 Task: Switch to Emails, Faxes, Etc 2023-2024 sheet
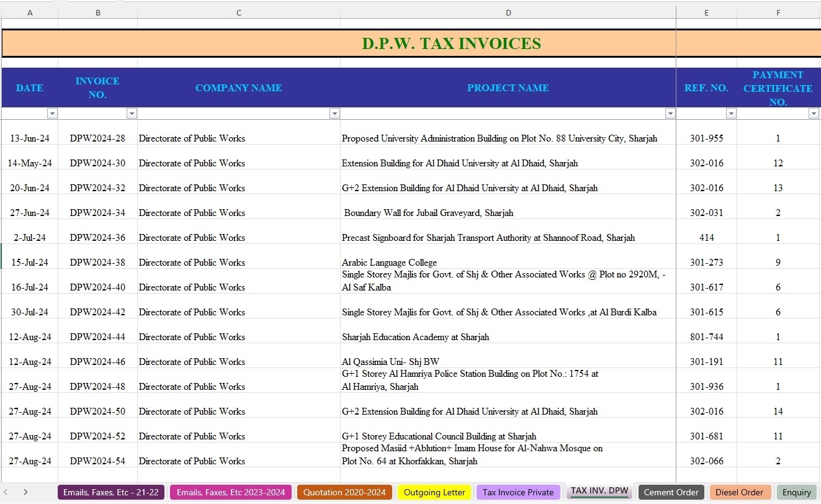pyautogui.click(x=231, y=492)
